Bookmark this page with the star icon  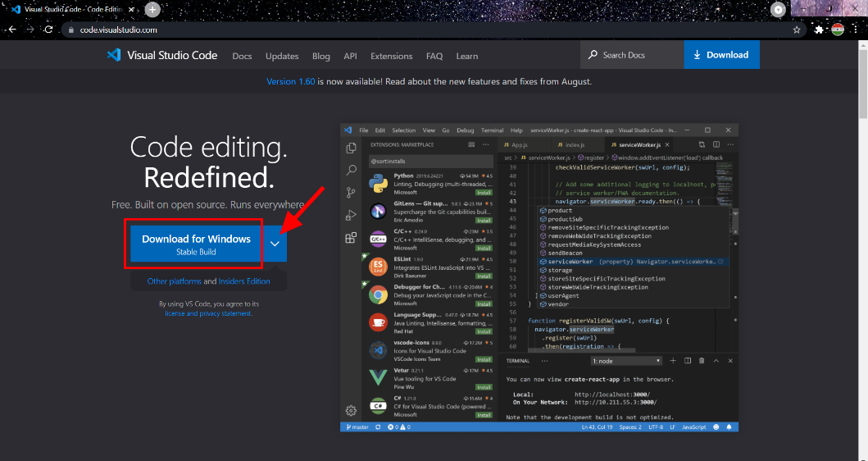click(797, 30)
